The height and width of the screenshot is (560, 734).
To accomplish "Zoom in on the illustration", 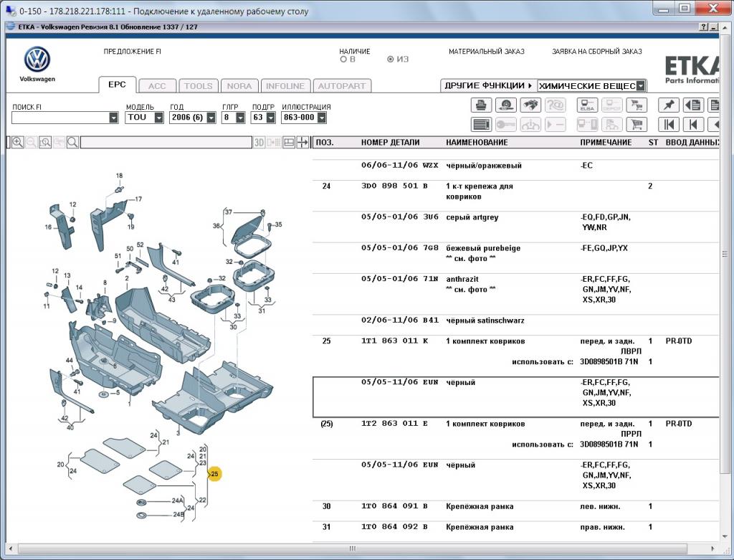I will [x=18, y=143].
